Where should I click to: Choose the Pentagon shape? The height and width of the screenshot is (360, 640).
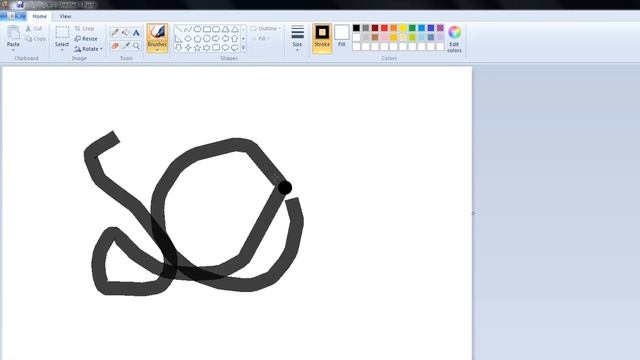[x=198, y=39]
